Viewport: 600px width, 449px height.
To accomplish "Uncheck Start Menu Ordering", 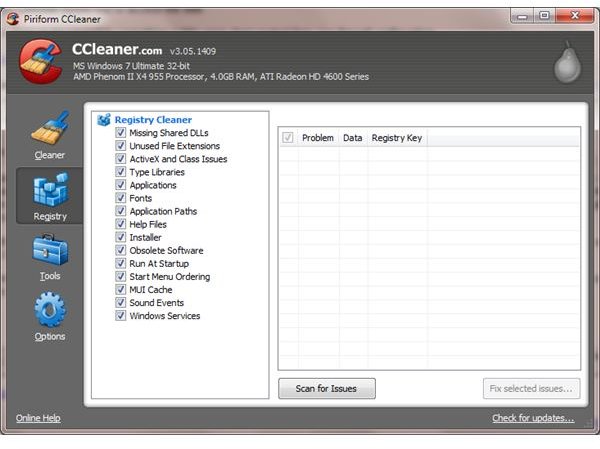I will point(121,276).
